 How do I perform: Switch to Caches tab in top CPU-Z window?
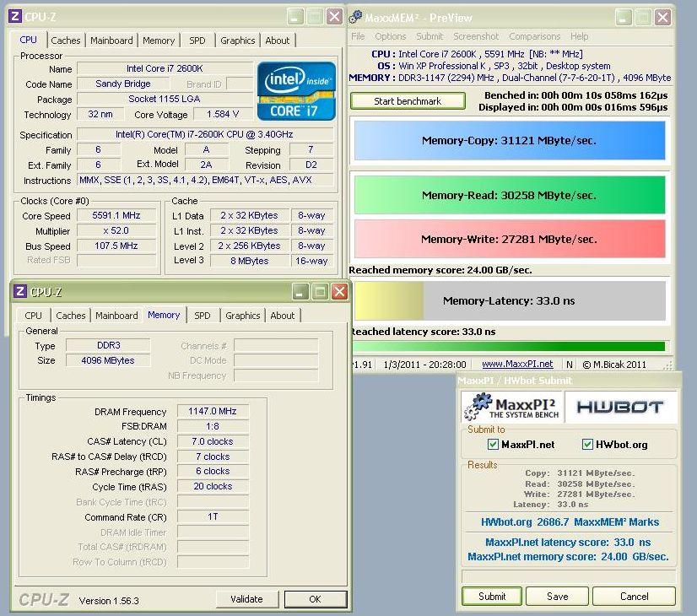point(66,41)
